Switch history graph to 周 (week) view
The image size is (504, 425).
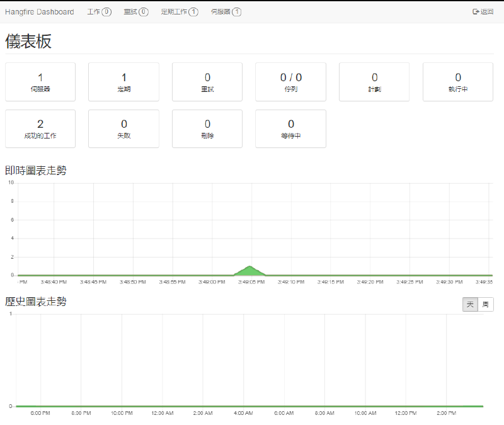tap(486, 305)
